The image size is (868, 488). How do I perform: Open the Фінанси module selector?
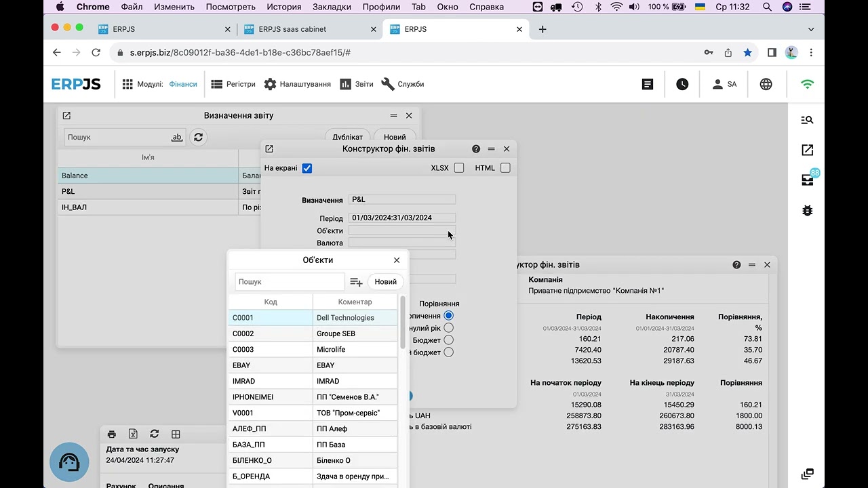183,84
